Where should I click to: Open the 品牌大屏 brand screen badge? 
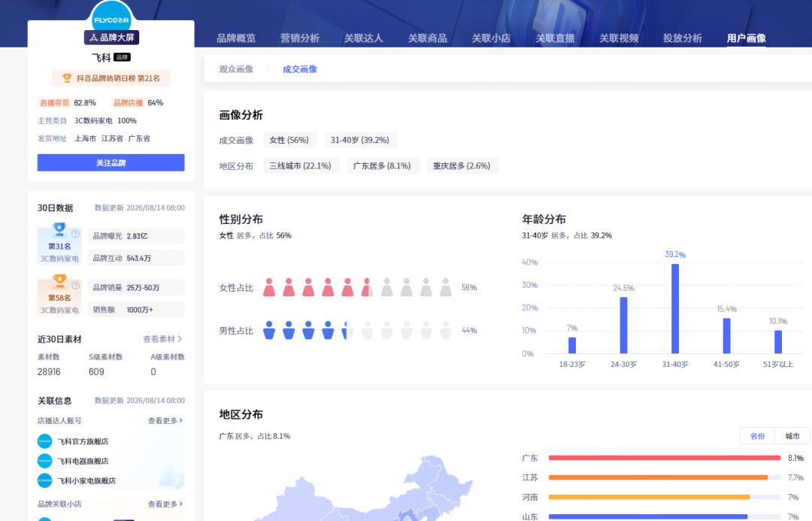pyautogui.click(x=111, y=38)
